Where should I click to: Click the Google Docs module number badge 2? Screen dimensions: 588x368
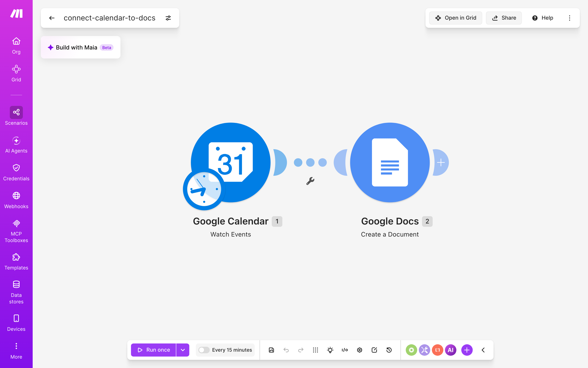pyautogui.click(x=427, y=221)
